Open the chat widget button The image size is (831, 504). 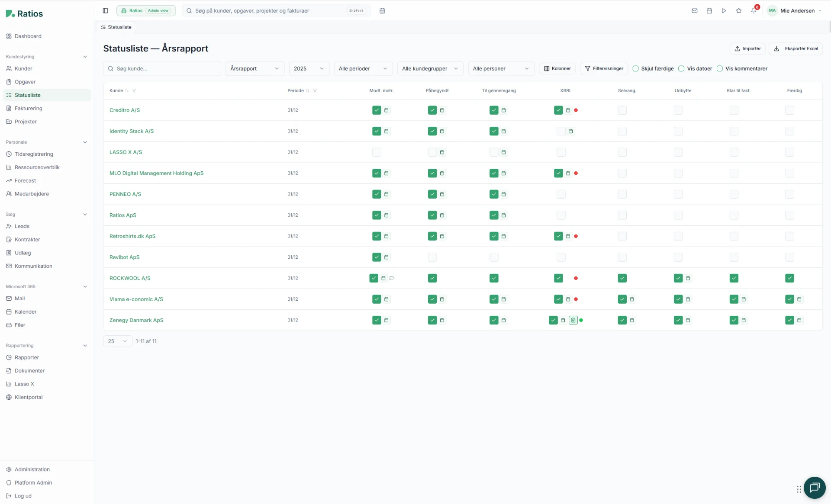coord(815,488)
